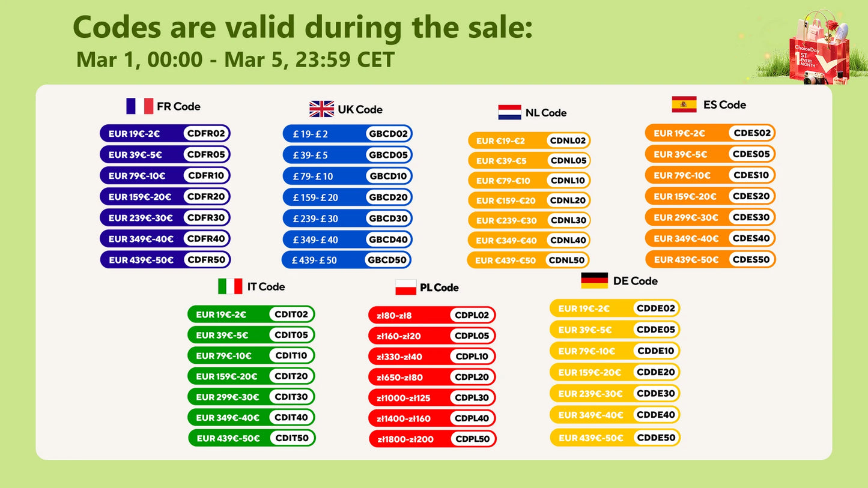Image resolution: width=868 pixels, height=488 pixels.
Task: Click the Germany flag icon
Action: (594, 280)
